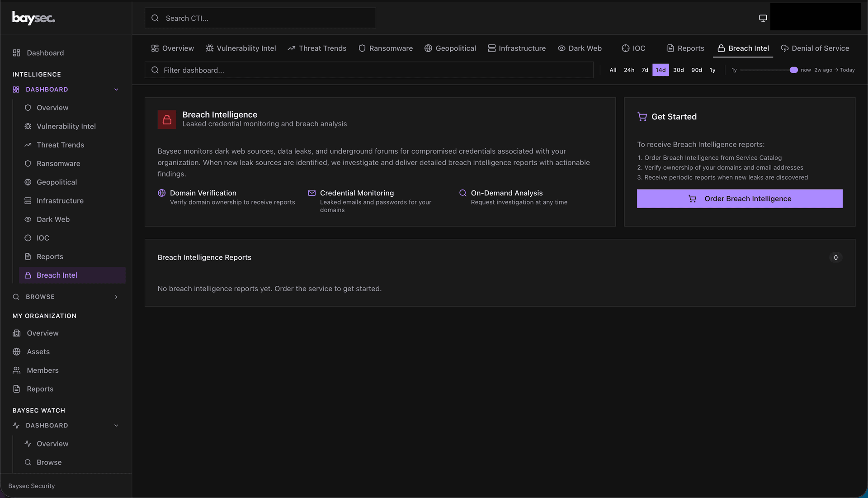This screenshot has height=498, width=868.
Task: Expand the BROWSE section
Action: pos(116,297)
